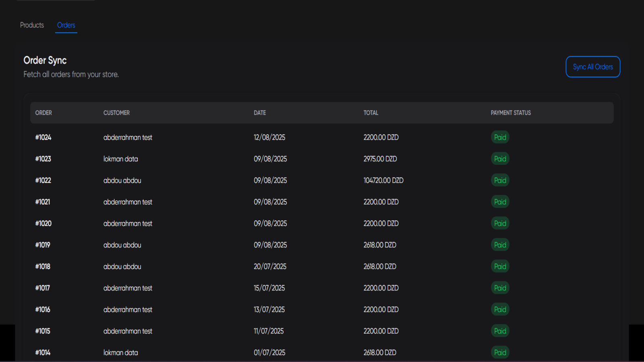Click the Sync All Orders button
This screenshot has height=362, width=644.
(592, 67)
